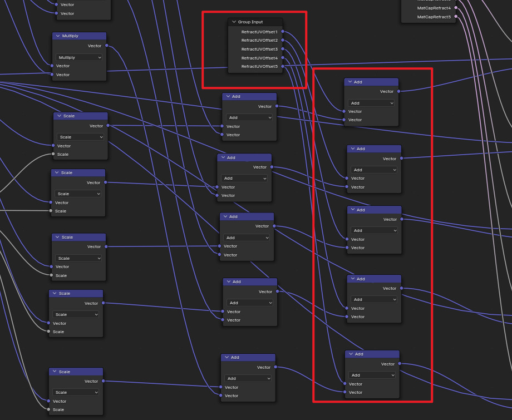Click the RefractUVOffset1 output socket

[x=283, y=32]
